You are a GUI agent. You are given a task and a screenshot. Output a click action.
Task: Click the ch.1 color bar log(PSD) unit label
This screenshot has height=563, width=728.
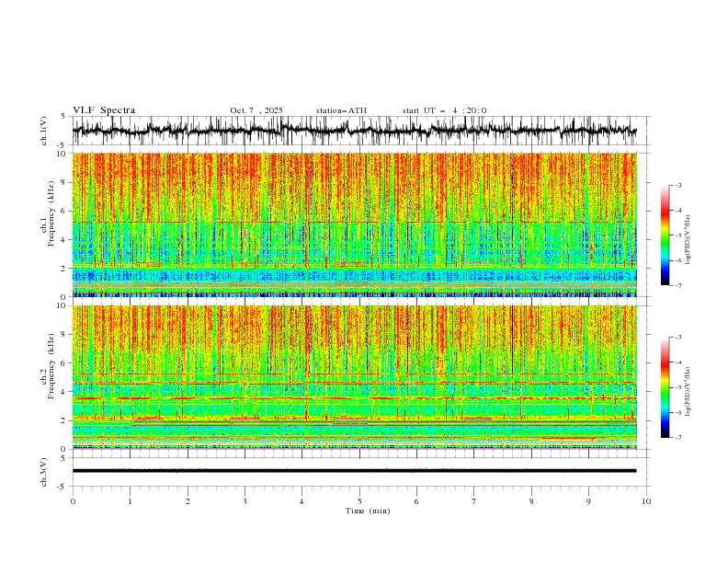pyautogui.click(x=688, y=240)
